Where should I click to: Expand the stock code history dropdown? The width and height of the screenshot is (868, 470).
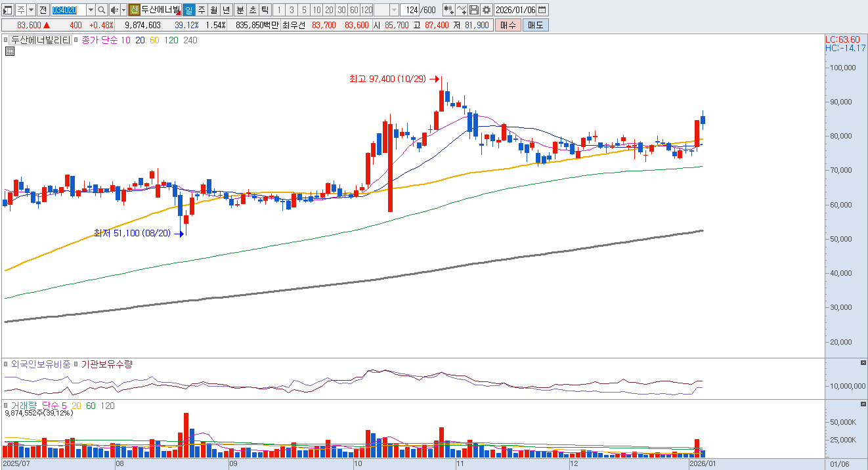(91, 10)
